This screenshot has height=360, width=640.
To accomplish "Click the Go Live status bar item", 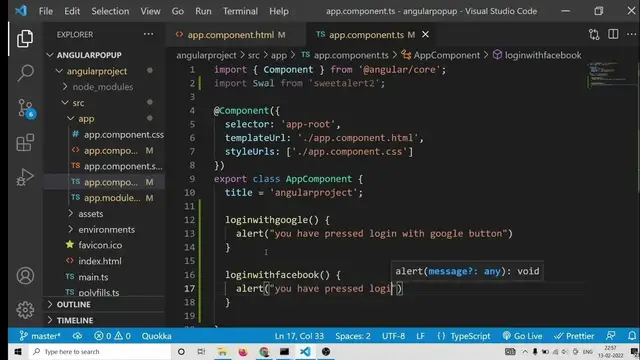I will (522, 336).
